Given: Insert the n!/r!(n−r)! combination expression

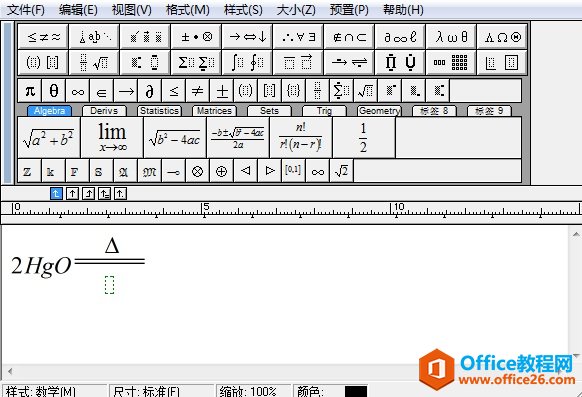Looking at the screenshot, I should tap(301, 138).
